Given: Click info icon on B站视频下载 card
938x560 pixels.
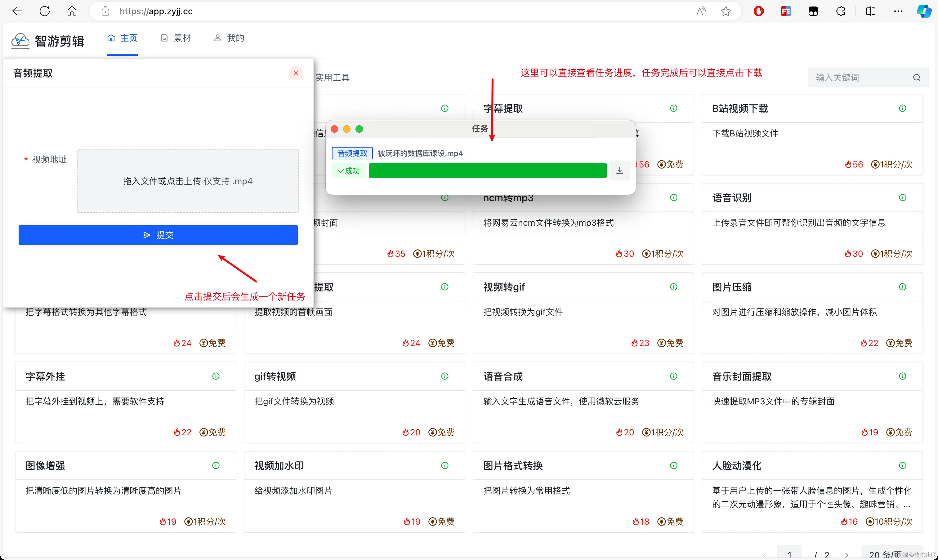Looking at the screenshot, I should pyautogui.click(x=902, y=108).
